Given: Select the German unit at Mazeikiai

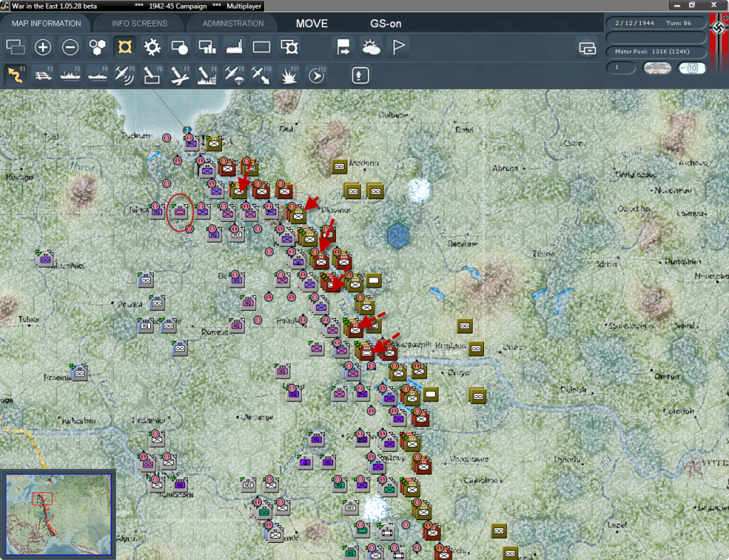Looking at the screenshot, I should pyautogui.click(x=45, y=258).
